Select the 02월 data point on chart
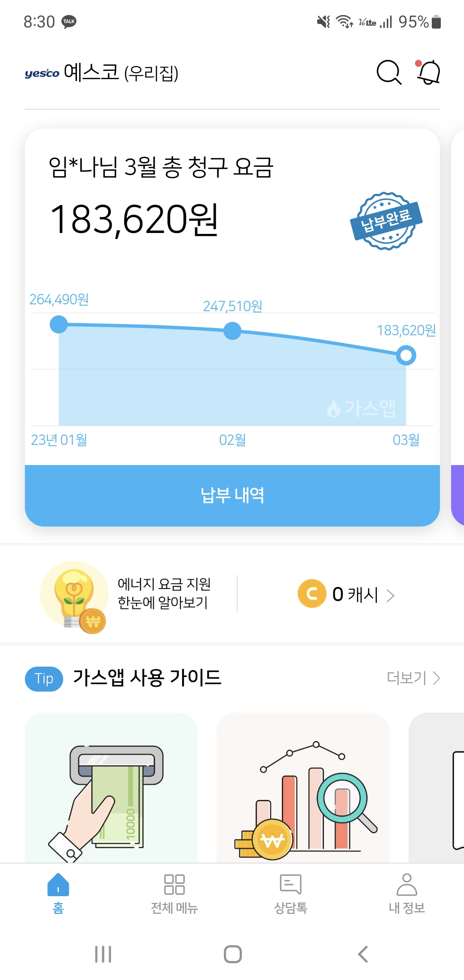Viewport: 464px width, 980px height. click(x=232, y=331)
